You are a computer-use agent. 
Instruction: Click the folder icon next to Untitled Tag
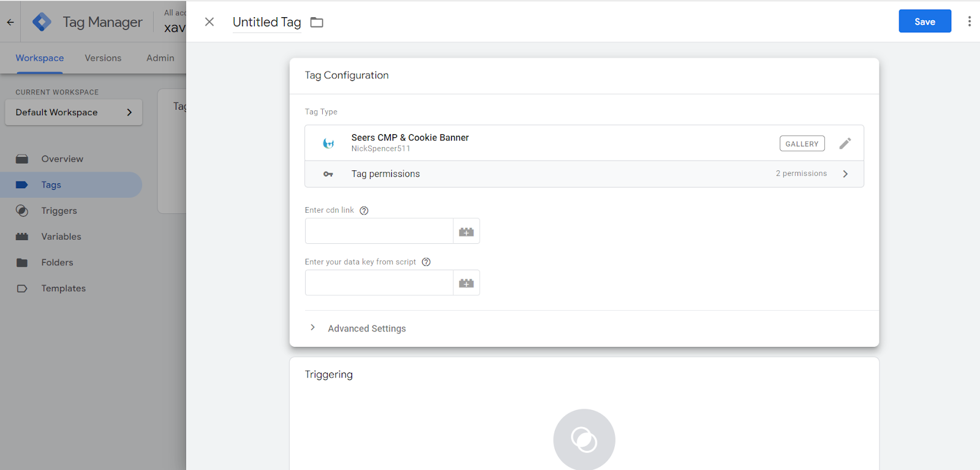[x=317, y=23]
